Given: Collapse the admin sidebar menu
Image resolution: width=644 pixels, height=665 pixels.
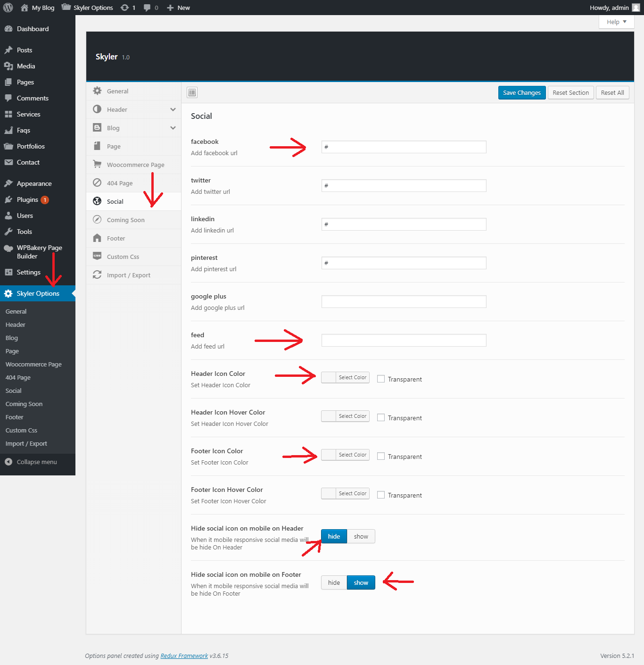Looking at the screenshot, I should point(38,462).
